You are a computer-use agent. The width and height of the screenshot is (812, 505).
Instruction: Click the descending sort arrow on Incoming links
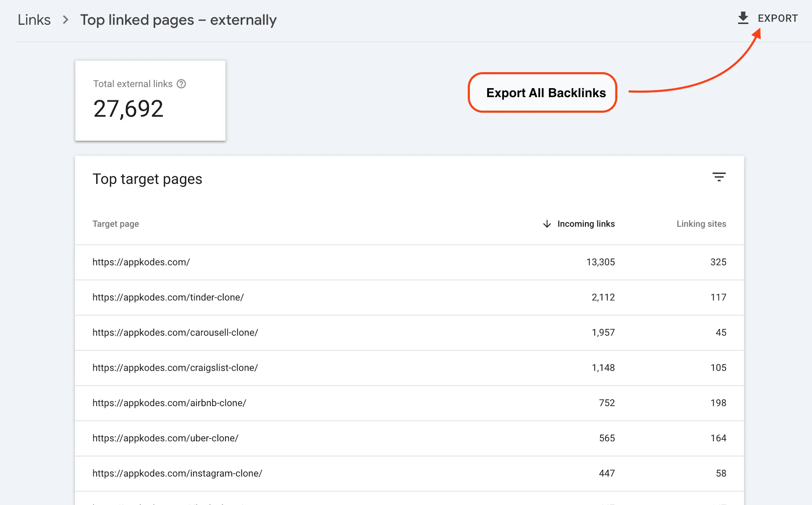pos(547,224)
